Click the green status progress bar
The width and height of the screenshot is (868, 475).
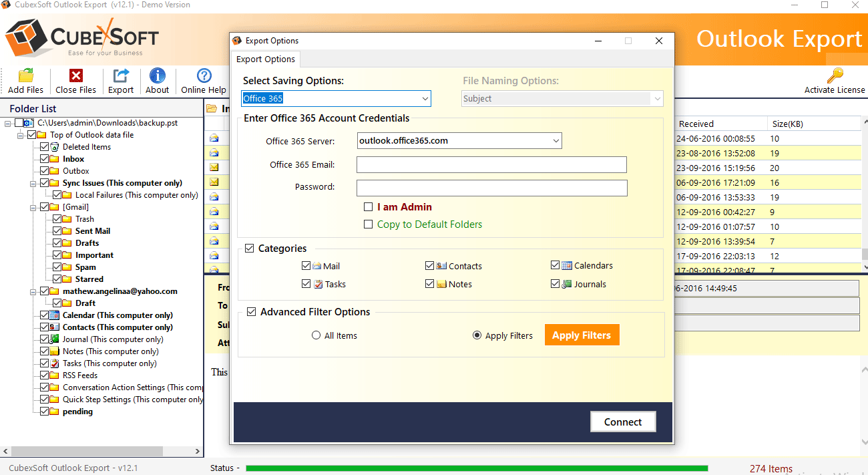pyautogui.click(x=477, y=468)
